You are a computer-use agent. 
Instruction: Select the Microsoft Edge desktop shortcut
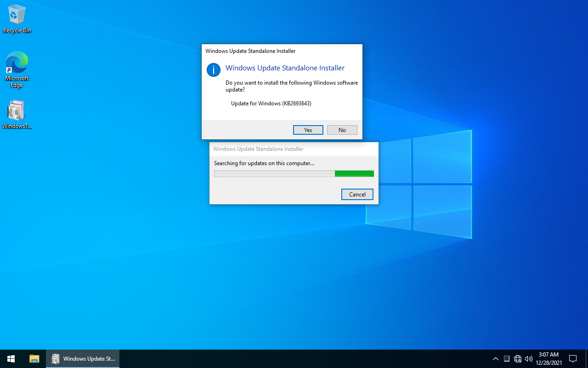pos(17,69)
